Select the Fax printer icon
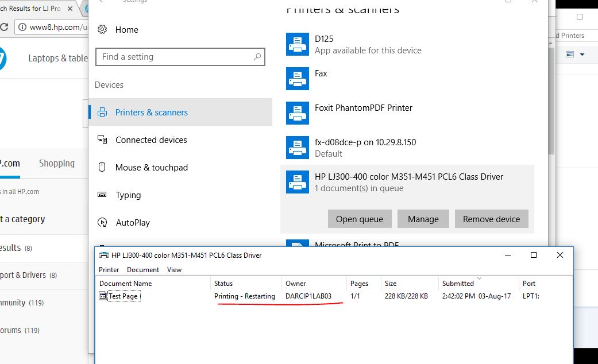Viewport: 598px width, 364px height. (x=298, y=79)
